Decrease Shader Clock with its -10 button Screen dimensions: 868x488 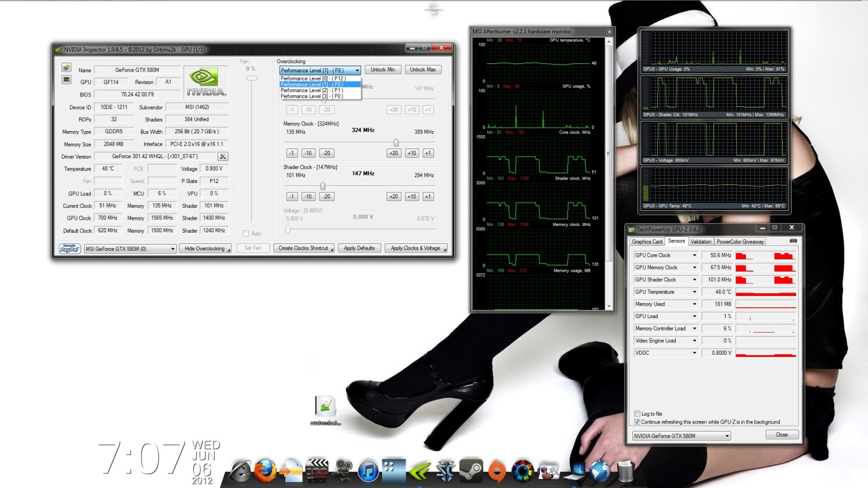click(x=308, y=197)
